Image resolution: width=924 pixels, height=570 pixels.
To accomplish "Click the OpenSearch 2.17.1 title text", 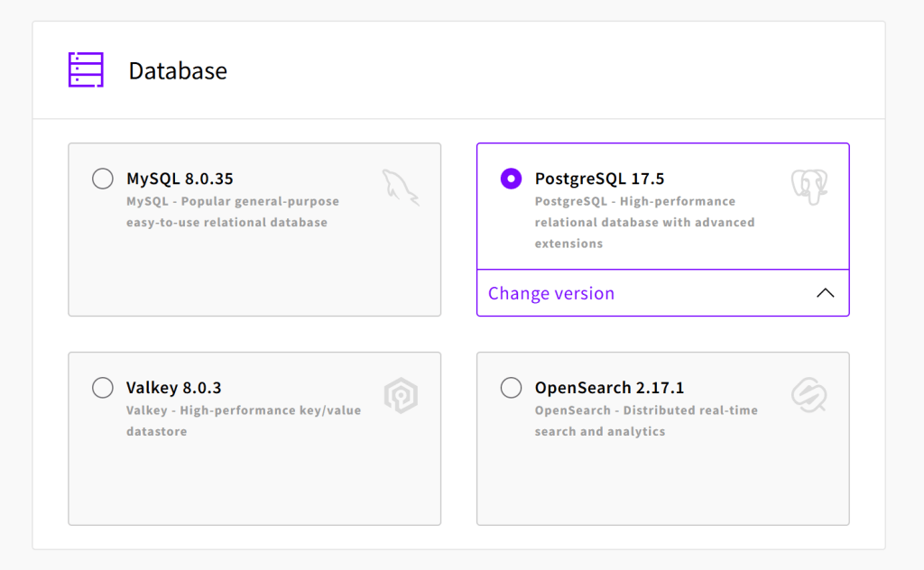I will (x=609, y=388).
